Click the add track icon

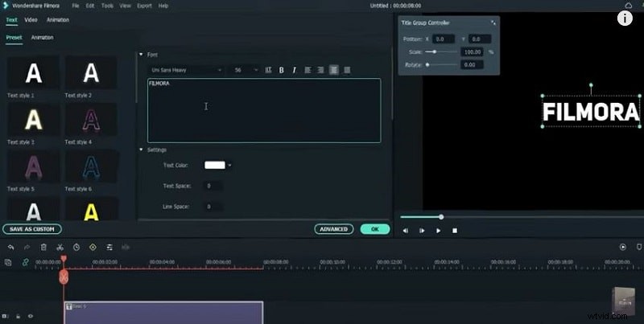8,262
